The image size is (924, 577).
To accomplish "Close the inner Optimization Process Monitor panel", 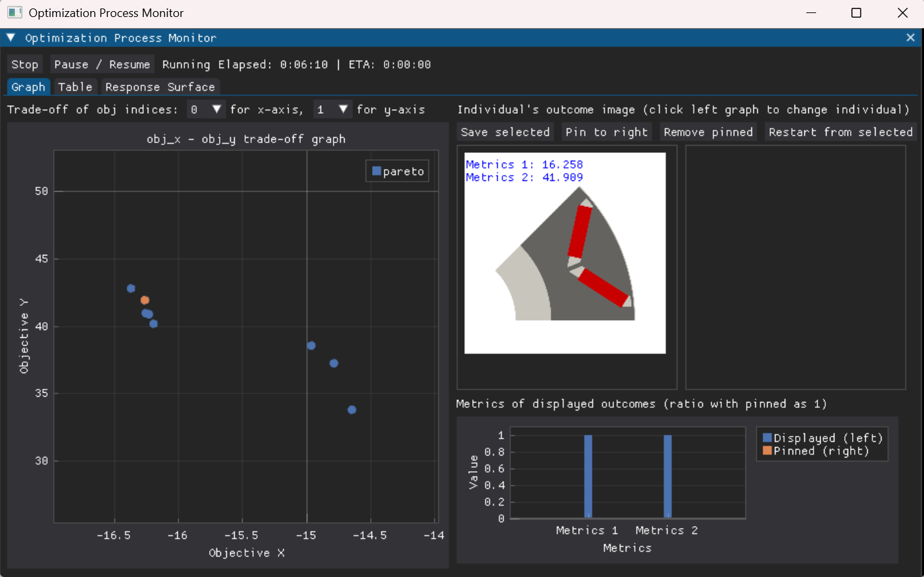I will point(910,38).
